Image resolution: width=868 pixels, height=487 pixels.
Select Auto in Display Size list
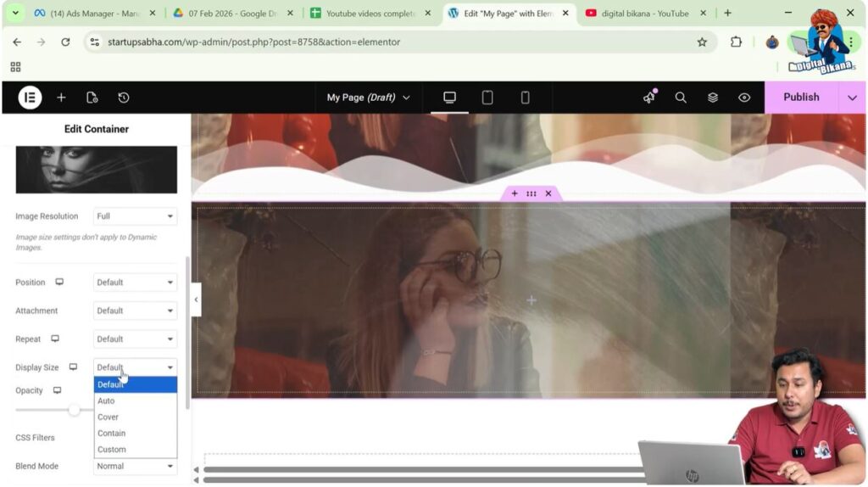pos(136,400)
